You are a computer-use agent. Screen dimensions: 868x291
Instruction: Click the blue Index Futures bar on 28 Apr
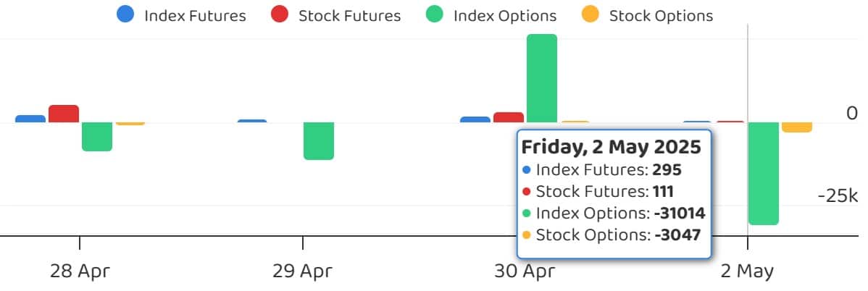click(30, 119)
